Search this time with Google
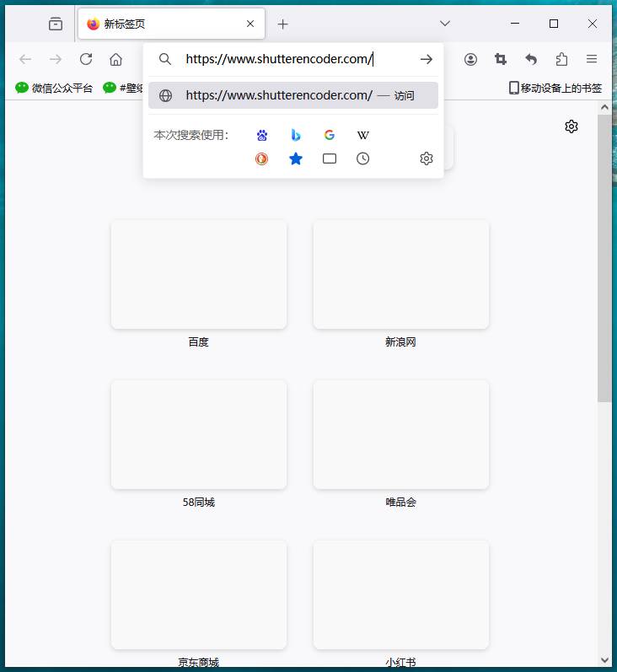The height and width of the screenshot is (672, 617). coord(330,136)
